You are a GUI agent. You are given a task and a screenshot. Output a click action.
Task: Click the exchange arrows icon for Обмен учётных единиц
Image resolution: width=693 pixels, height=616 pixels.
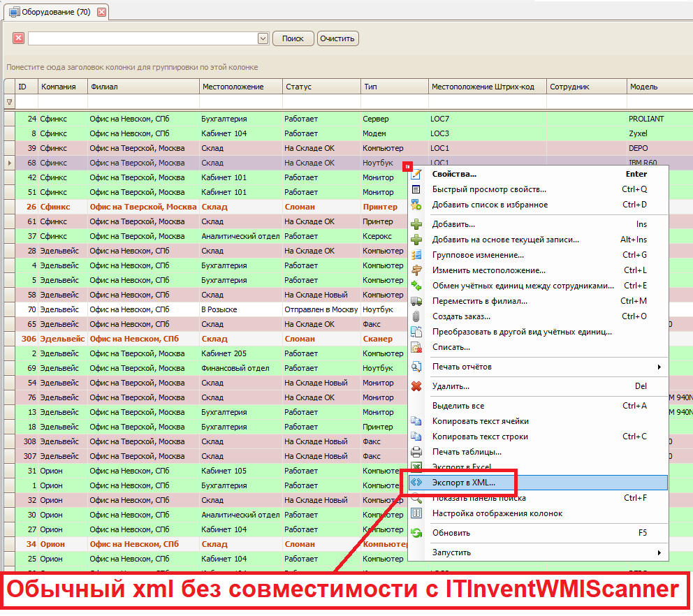(x=416, y=286)
